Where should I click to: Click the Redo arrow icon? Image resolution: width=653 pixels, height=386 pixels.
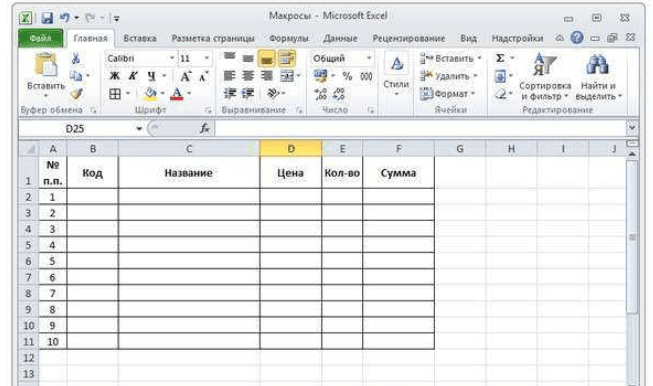point(90,18)
